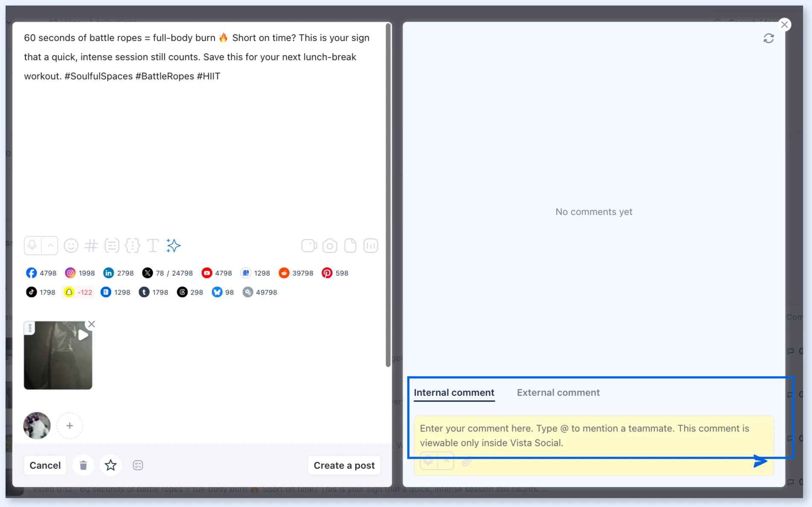Switch to External comment tab
Screen dimensions: 812x507
click(x=558, y=392)
